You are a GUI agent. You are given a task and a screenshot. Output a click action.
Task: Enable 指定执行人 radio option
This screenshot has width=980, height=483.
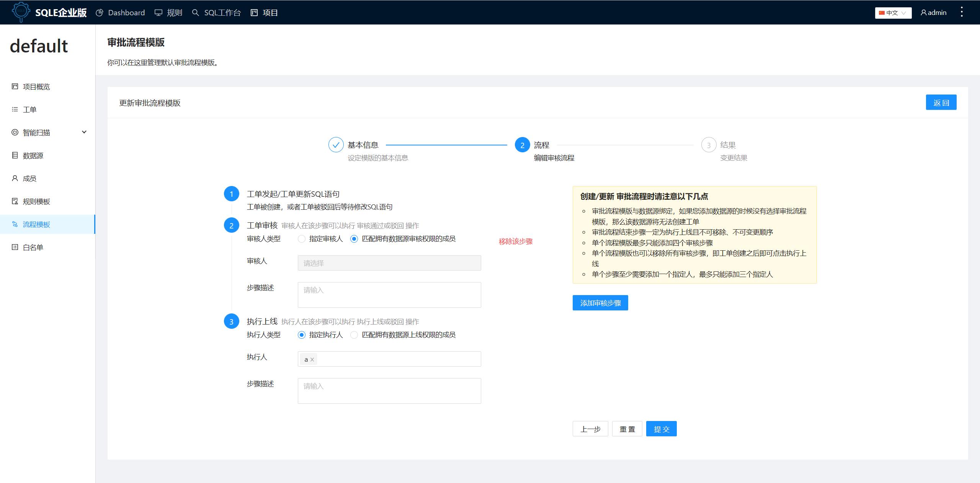pos(301,335)
